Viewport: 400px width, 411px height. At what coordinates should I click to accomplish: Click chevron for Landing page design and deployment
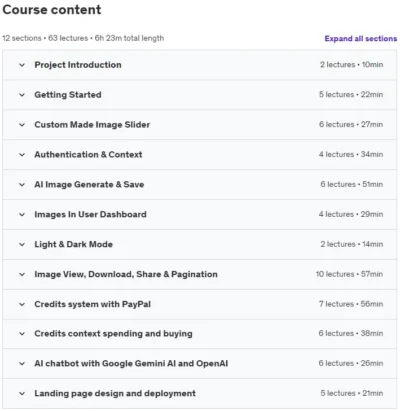pos(22,394)
